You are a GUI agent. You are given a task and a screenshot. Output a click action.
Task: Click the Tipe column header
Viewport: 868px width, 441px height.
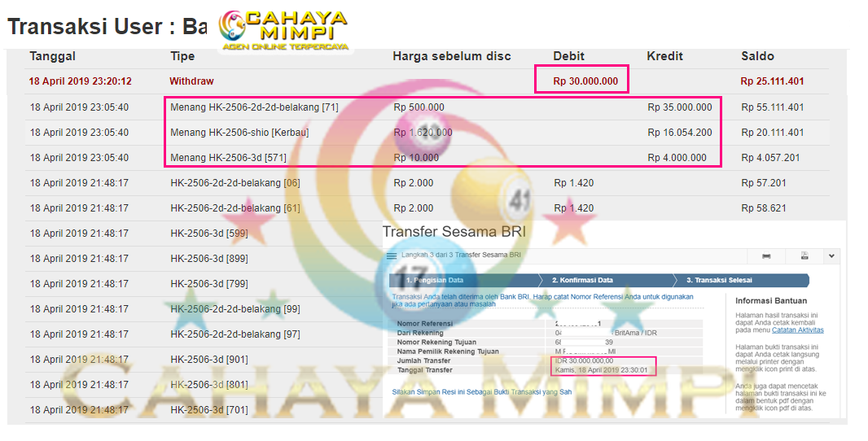182,56
